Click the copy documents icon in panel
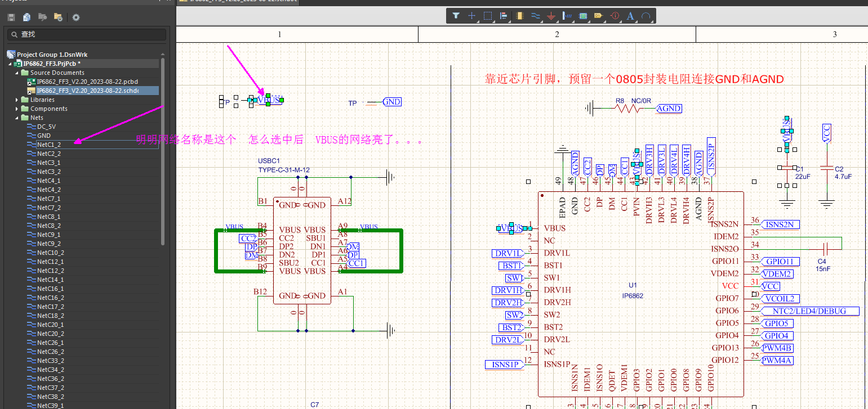The width and height of the screenshot is (868, 409). tap(26, 17)
